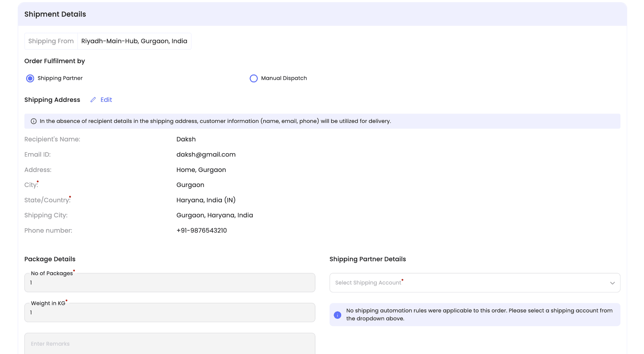Viewport: 644px width, 354px height.
Task: Click the Shipping Partner Details heading
Action: point(368,259)
